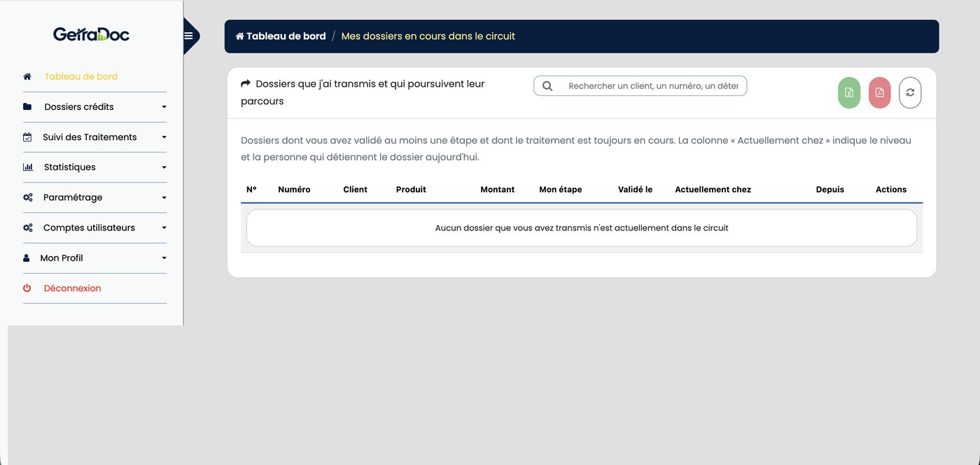Screen dimensions: 980x465
Task: Click the magnifier search icon
Action: coord(547,86)
